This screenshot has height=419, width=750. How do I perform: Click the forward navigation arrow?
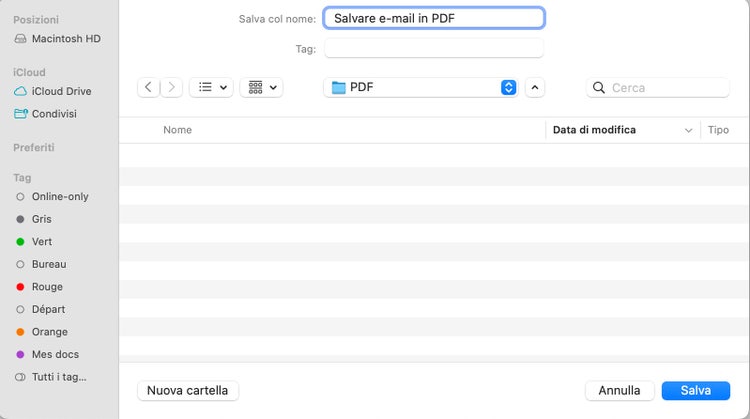172,87
